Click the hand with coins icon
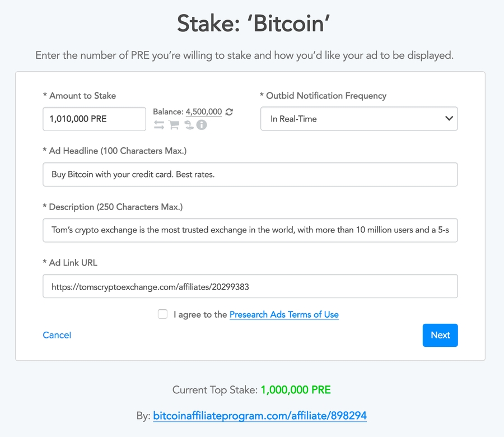Screen dimensions: 504x437 188,125
